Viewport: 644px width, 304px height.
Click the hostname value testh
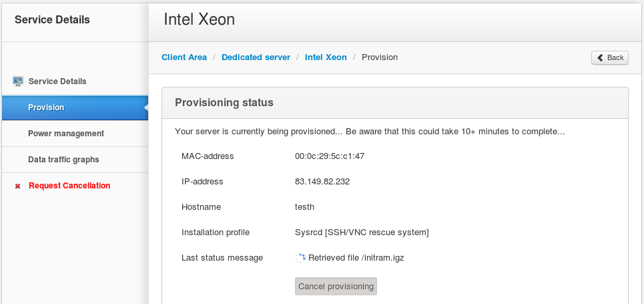(x=305, y=207)
